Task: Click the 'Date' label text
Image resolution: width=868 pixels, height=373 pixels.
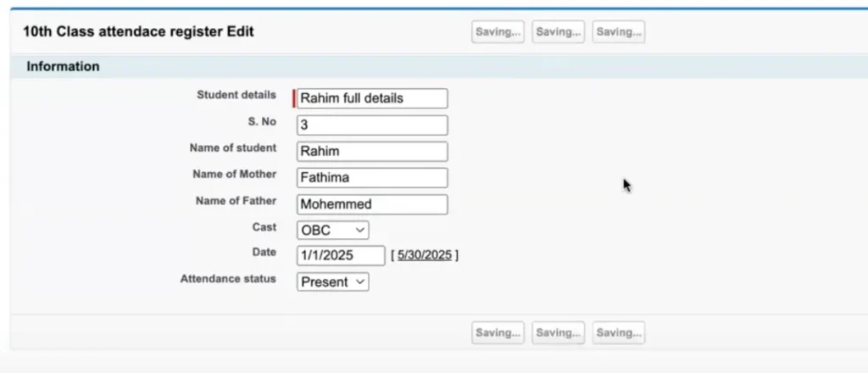Action: (264, 252)
